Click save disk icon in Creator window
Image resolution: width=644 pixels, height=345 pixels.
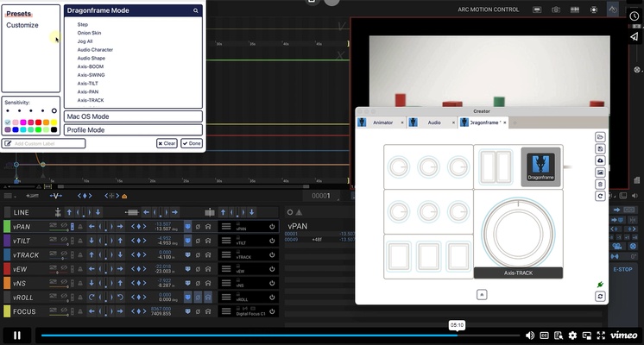coord(600,149)
